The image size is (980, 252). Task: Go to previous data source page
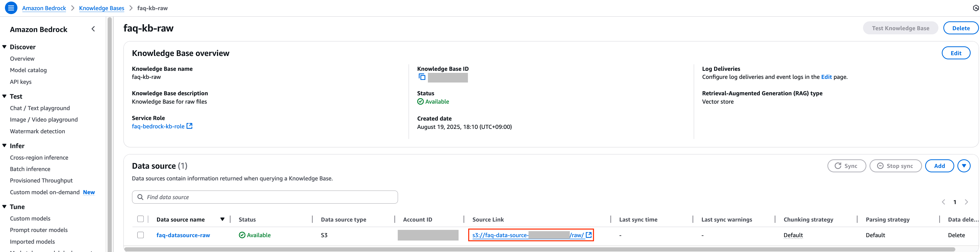pyautogui.click(x=943, y=202)
